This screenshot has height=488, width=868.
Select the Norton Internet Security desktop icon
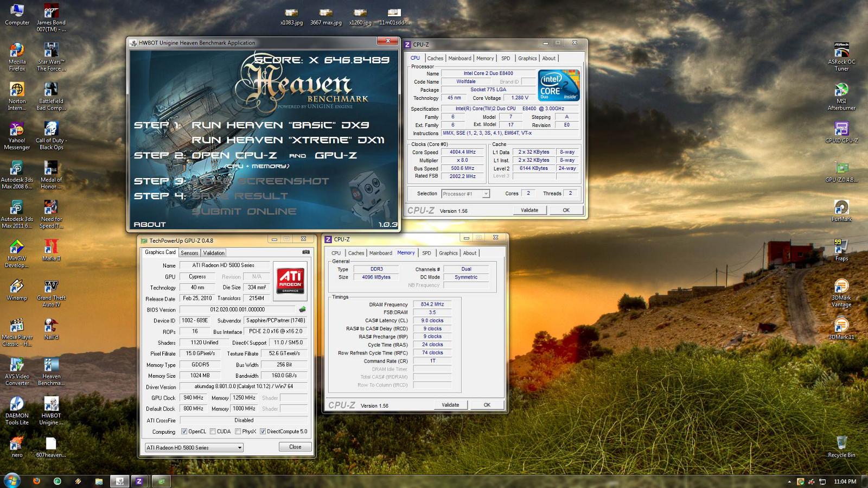17,96
